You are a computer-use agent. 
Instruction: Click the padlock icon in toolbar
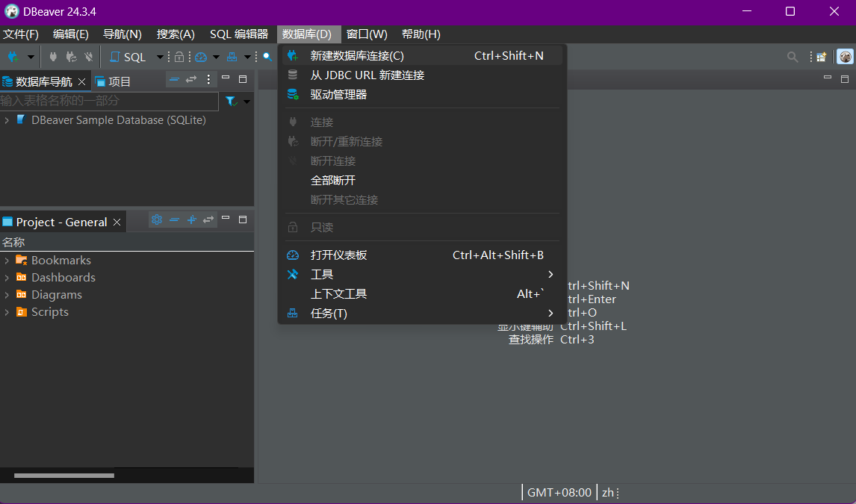coord(179,57)
